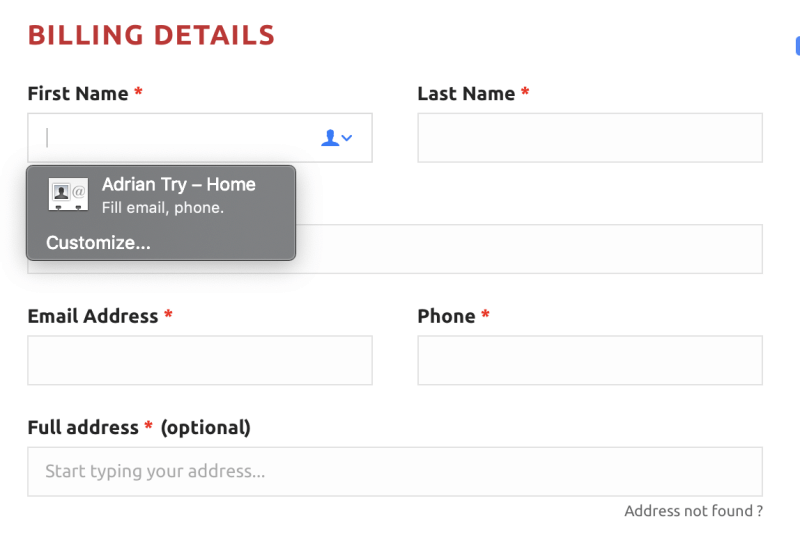Click the Start typing your address field
This screenshot has height=544, width=800.
point(395,472)
